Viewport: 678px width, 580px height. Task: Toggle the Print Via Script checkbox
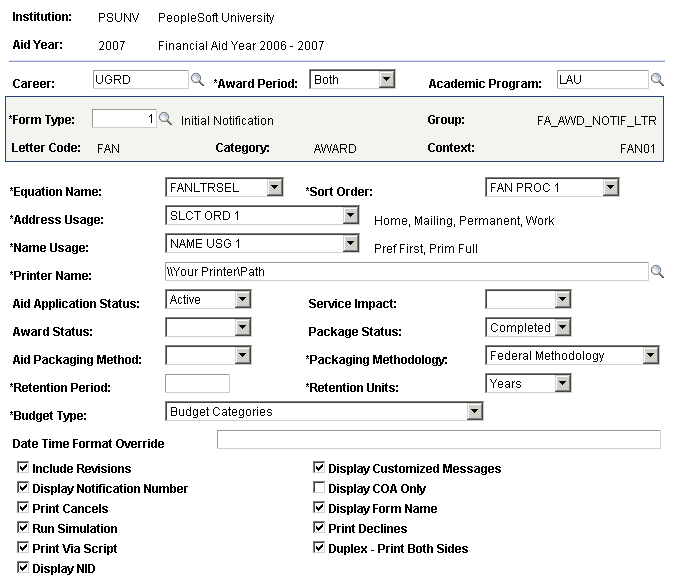[x=22, y=547]
